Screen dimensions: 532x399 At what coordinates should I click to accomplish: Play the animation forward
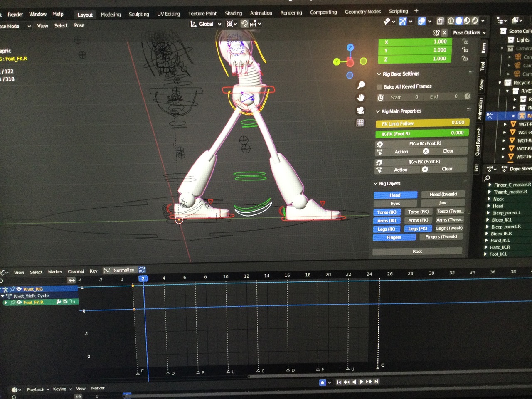tap(361, 382)
